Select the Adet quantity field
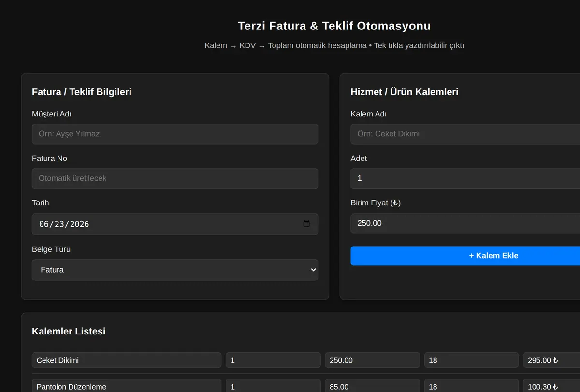The height and width of the screenshot is (392, 580). click(465, 178)
